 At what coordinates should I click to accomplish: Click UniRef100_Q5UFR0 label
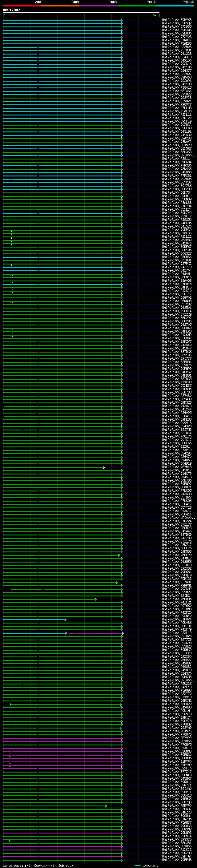click(176, 555)
